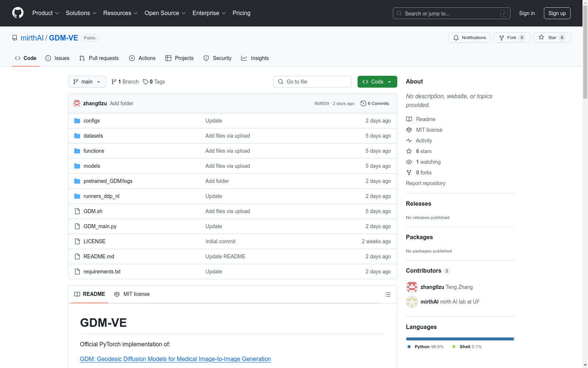This screenshot has height=368, width=588.
Task: Click the Sign in link
Action: coord(527,13)
